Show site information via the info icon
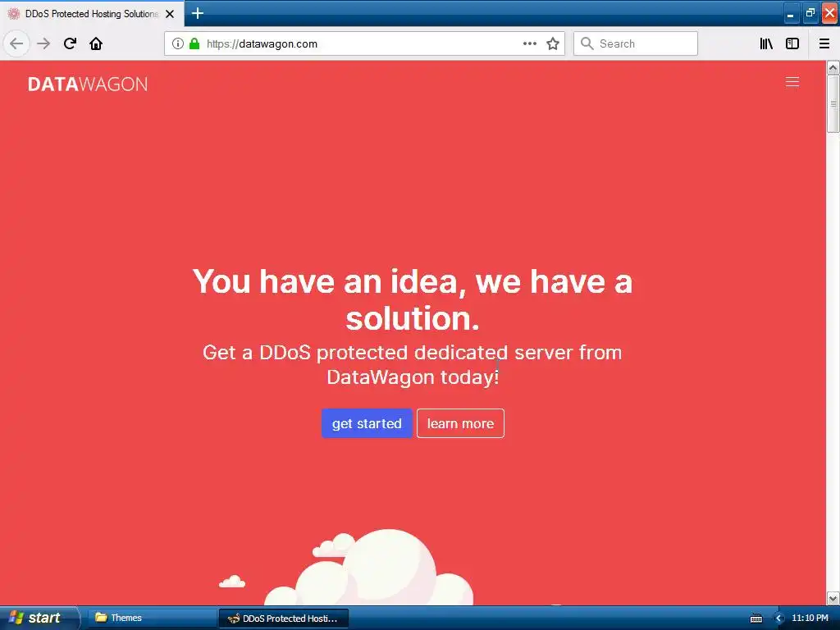The image size is (840, 630). point(178,43)
